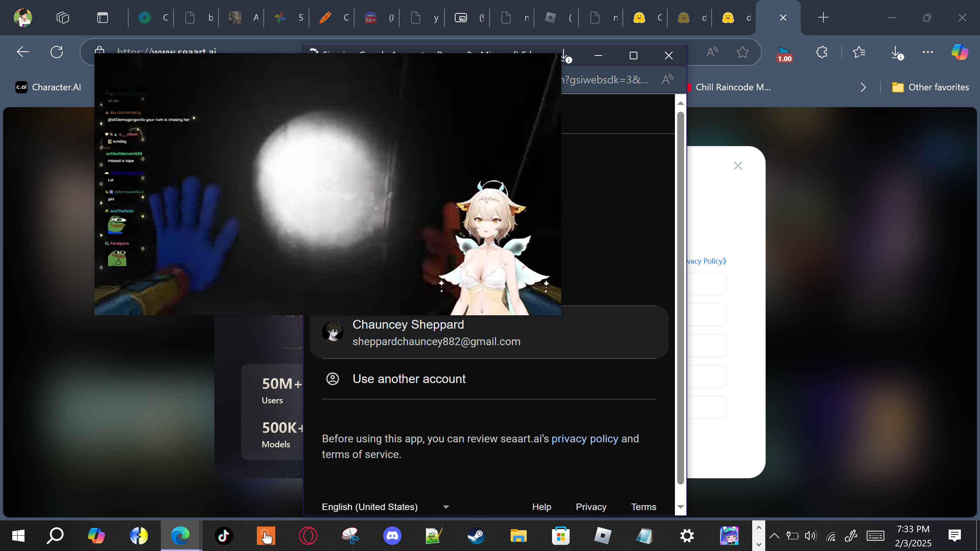Open the volume control in the system tray
The height and width of the screenshot is (551, 980).
(x=810, y=536)
